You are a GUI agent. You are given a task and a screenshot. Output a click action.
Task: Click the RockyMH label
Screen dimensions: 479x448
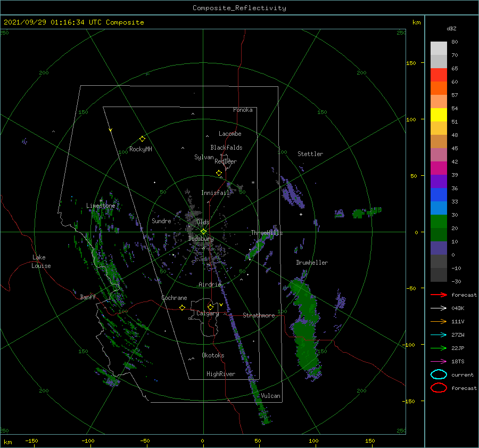tap(141, 149)
